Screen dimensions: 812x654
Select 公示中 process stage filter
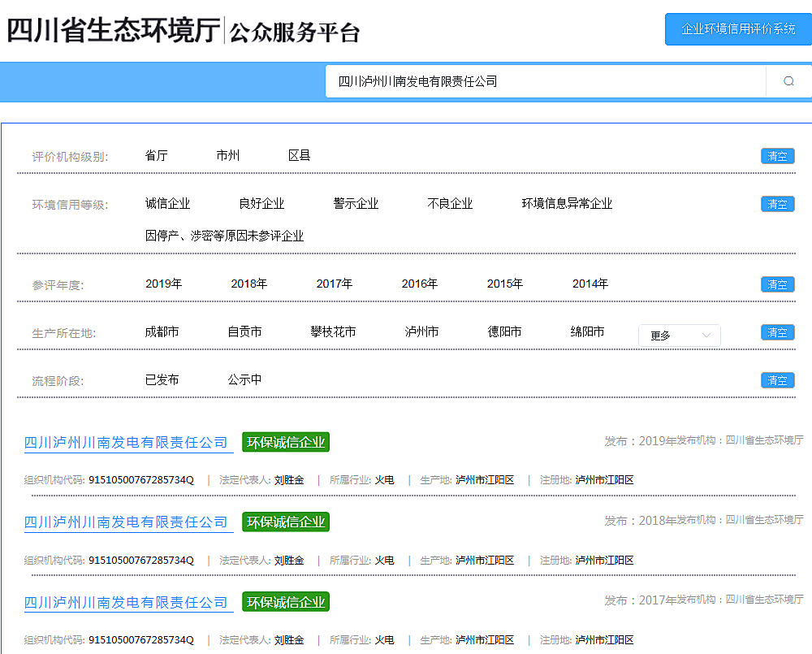(244, 379)
